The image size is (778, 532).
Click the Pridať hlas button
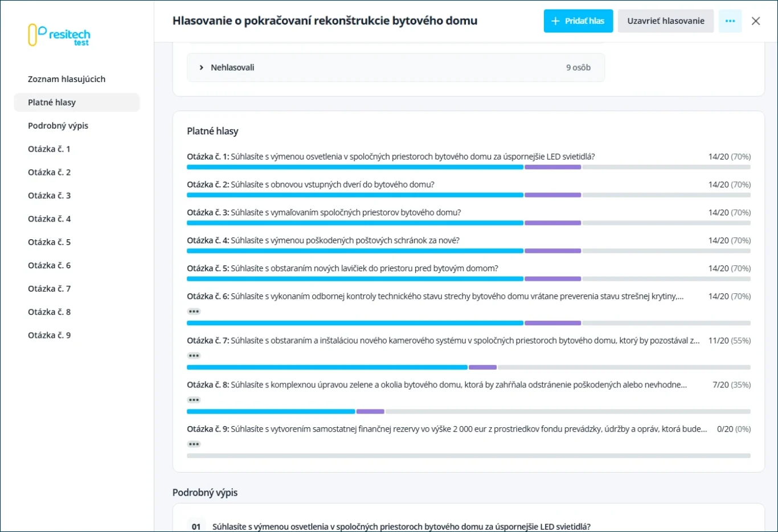[x=578, y=21]
